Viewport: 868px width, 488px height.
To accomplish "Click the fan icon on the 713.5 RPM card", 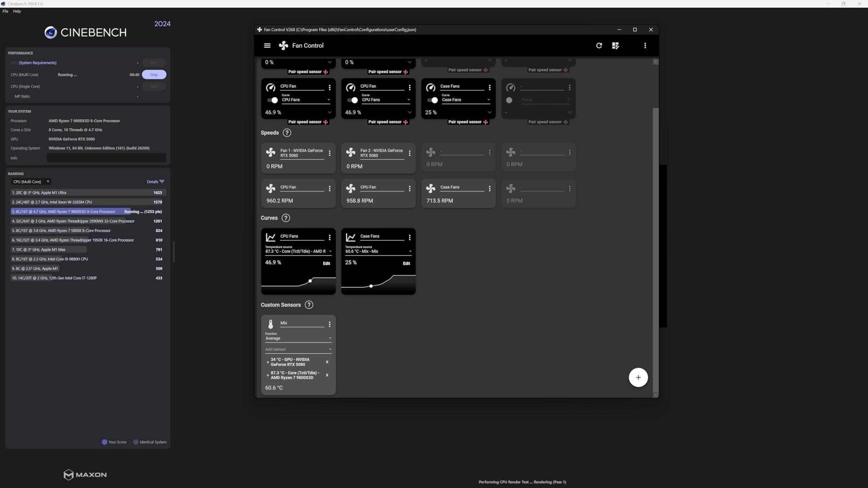I will pyautogui.click(x=431, y=188).
